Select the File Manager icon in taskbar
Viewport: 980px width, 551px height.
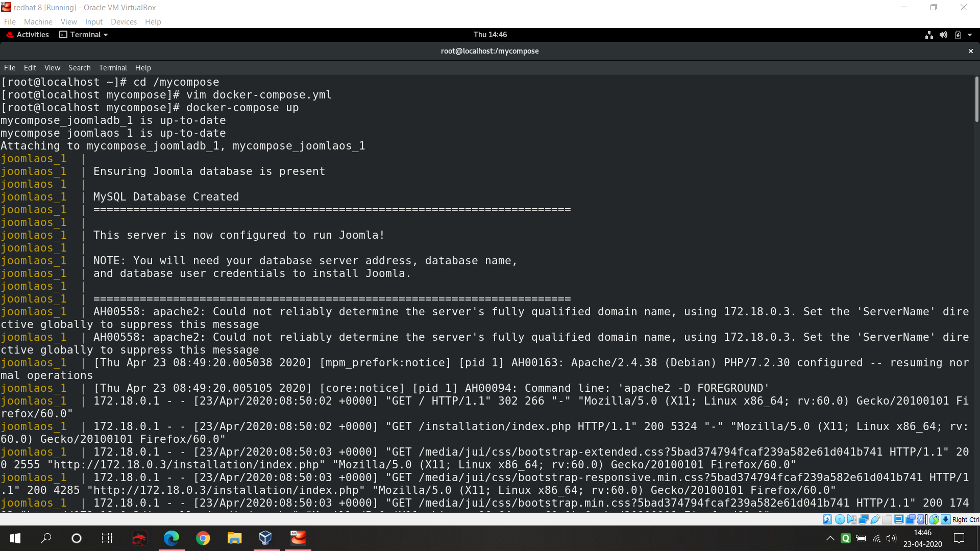(x=234, y=538)
